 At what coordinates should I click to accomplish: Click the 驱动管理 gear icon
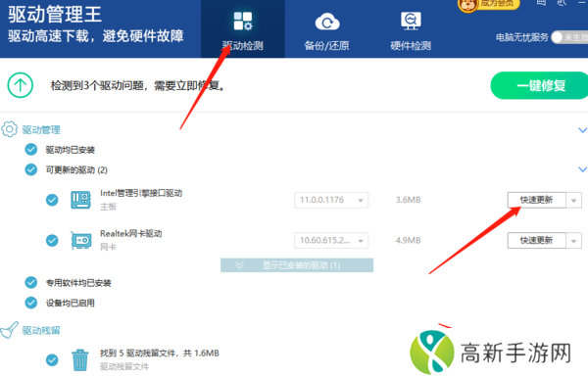point(10,129)
